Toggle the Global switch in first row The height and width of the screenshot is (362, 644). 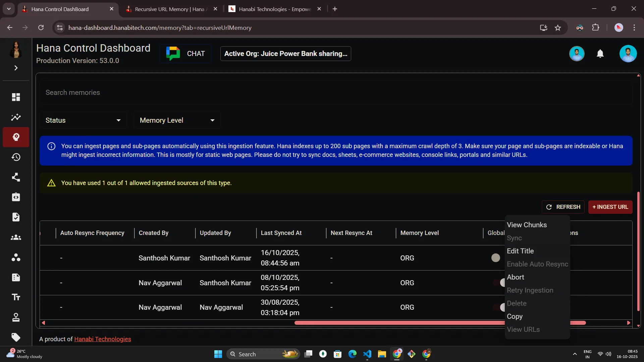(x=496, y=258)
